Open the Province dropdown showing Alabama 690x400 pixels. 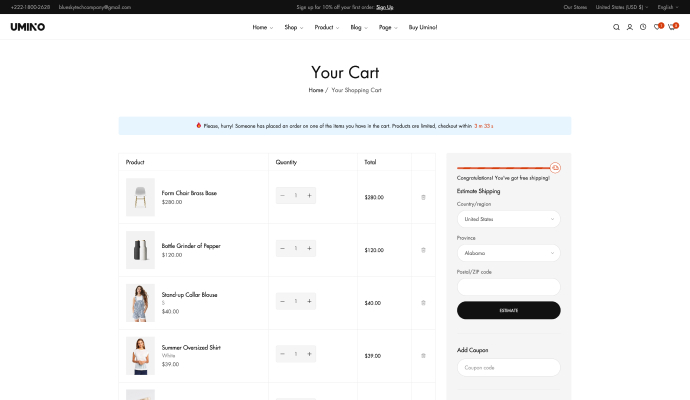click(x=509, y=253)
